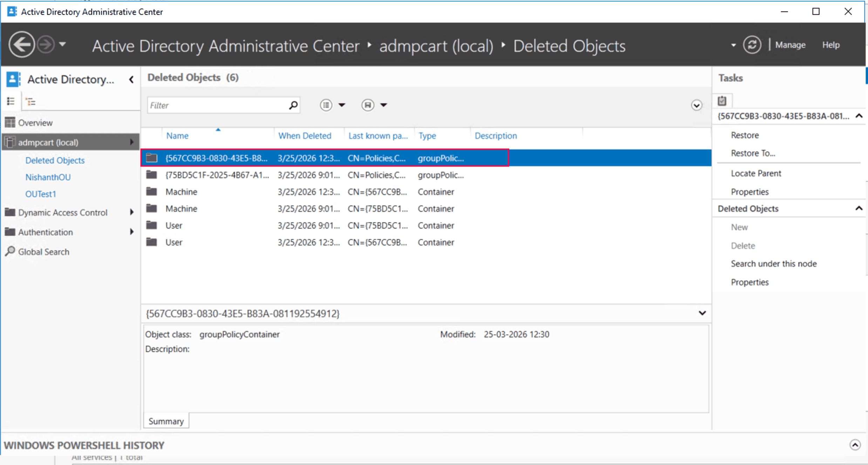
Task: Refresh the Deleted Objects view
Action: [752, 45]
